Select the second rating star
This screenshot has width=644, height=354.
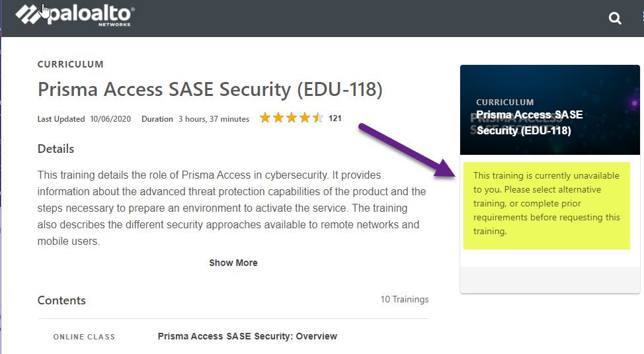(278, 118)
